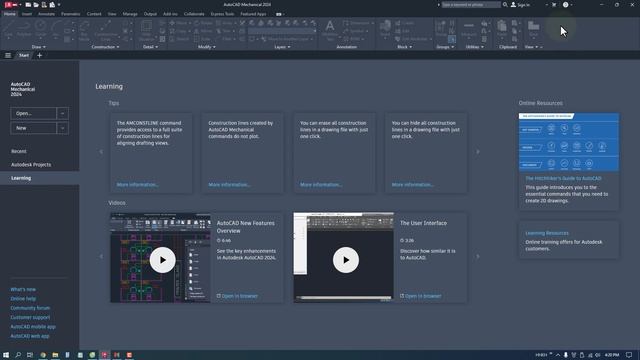Open the Autodesk App Store cart icon
640x360 pixels.
click(x=554, y=4)
